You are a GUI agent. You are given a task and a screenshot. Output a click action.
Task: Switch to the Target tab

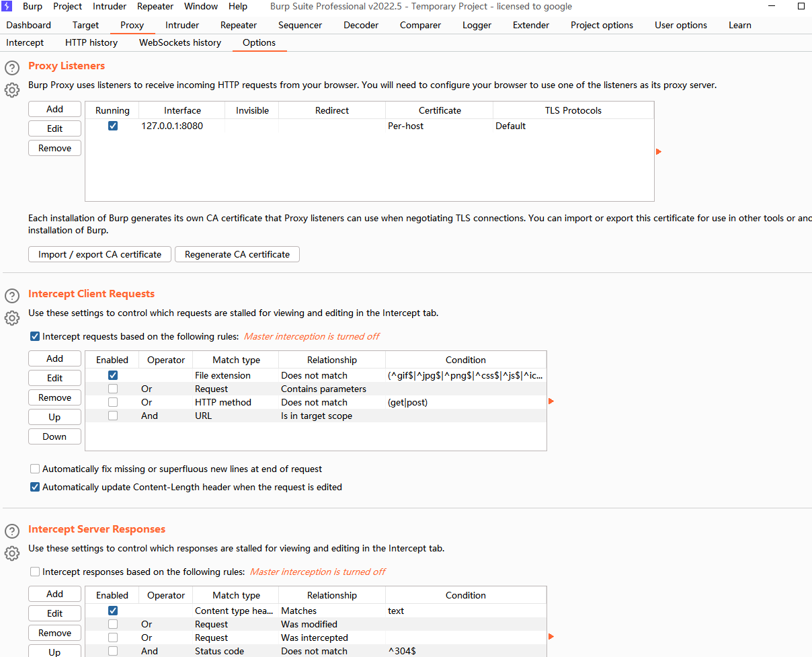pyautogui.click(x=85, y=25)
